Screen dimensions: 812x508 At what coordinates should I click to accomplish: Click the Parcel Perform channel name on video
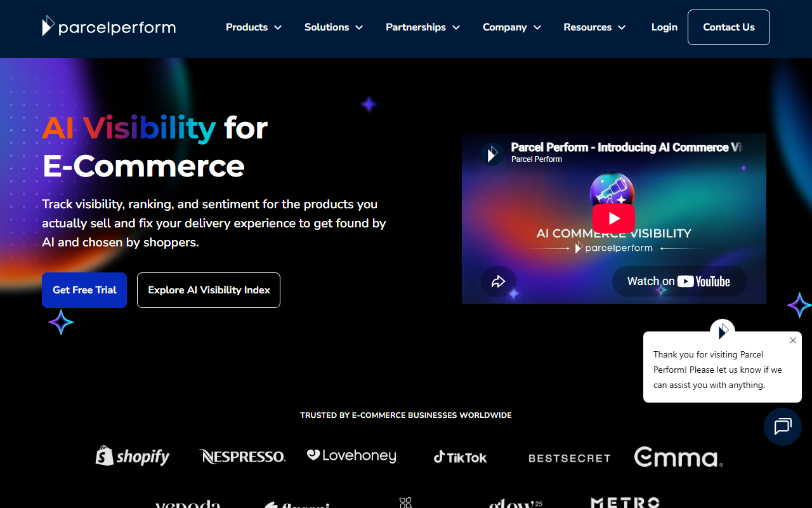tap(537, 159)
